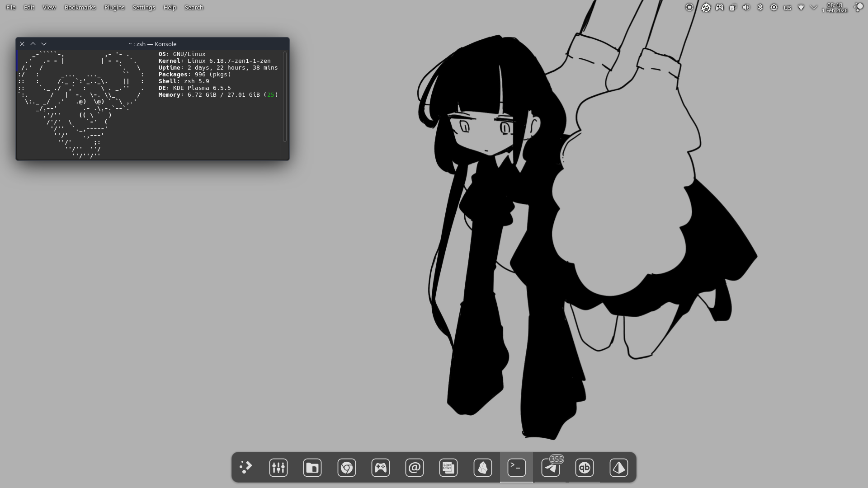868x488 pixels.
Task: Launch Chrome browser from the dock
Action: (x=347, y=467)
